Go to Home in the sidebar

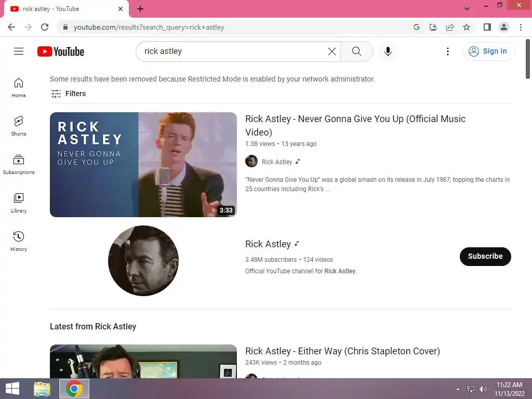(x=19, y=88)
